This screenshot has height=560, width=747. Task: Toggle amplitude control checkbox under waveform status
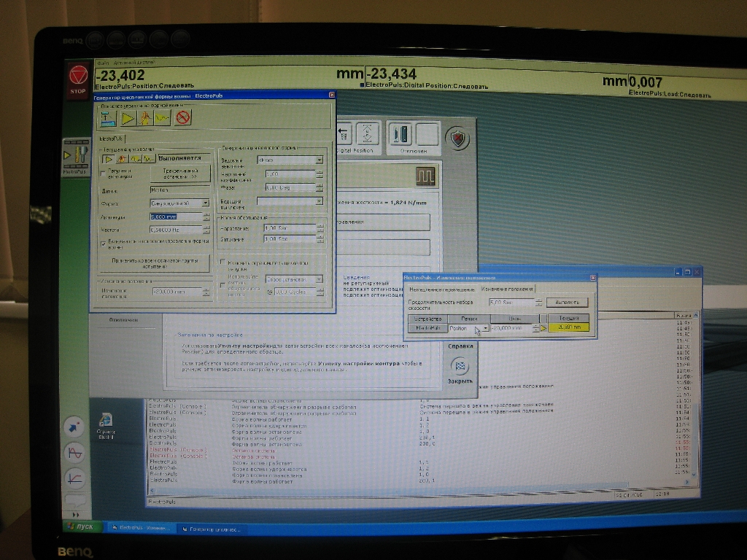tap(103, 174)
